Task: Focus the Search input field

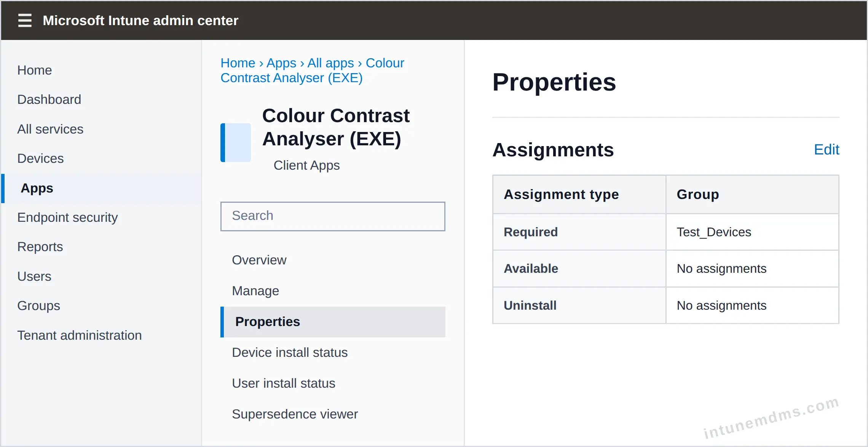Action: click(x=333, y=216)
